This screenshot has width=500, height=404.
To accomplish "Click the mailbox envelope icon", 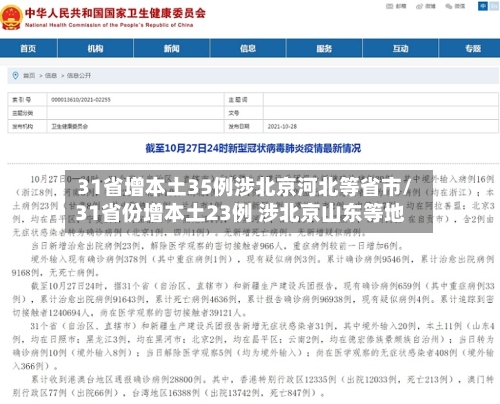I will pos(389,6).
